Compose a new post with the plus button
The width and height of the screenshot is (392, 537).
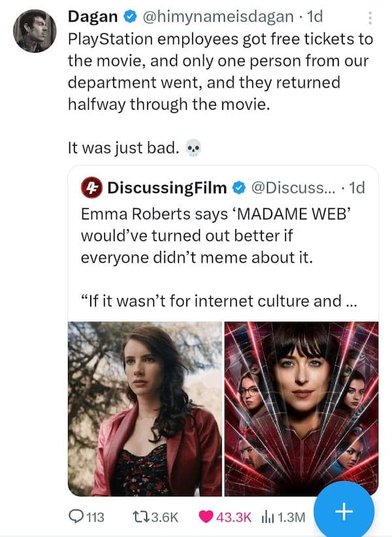(x=342, y=512)
